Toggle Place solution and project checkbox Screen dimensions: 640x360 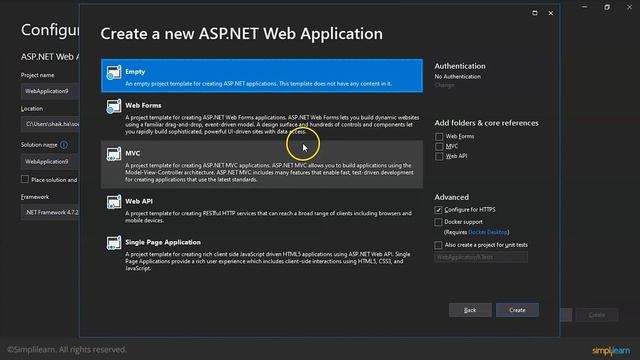point(25,179)
